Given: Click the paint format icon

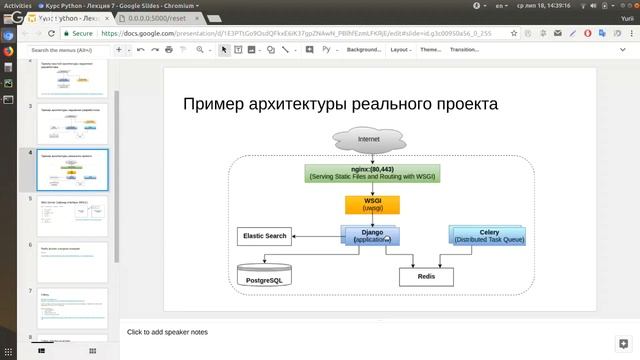Looking at the screenshot, I should pos(183,50).
